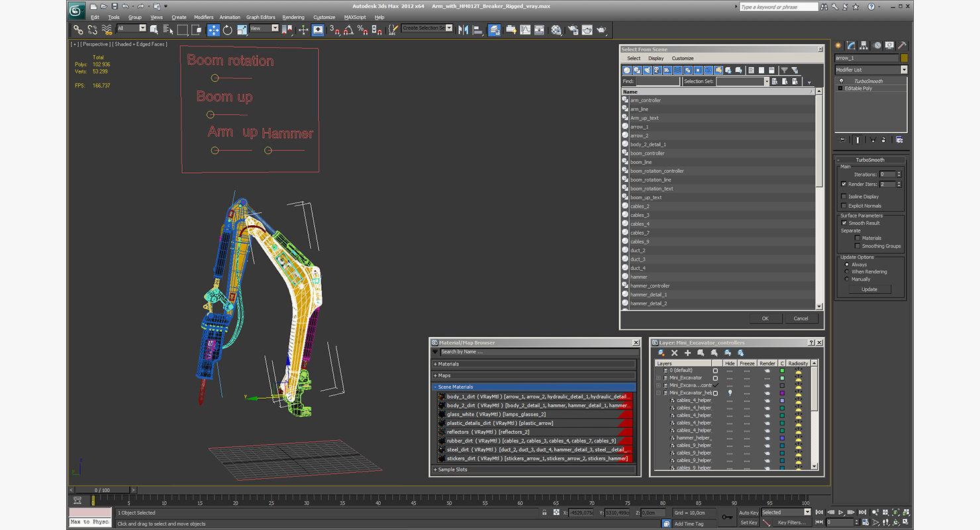
Task: Click the Set Key button
Action: point(748,522)
